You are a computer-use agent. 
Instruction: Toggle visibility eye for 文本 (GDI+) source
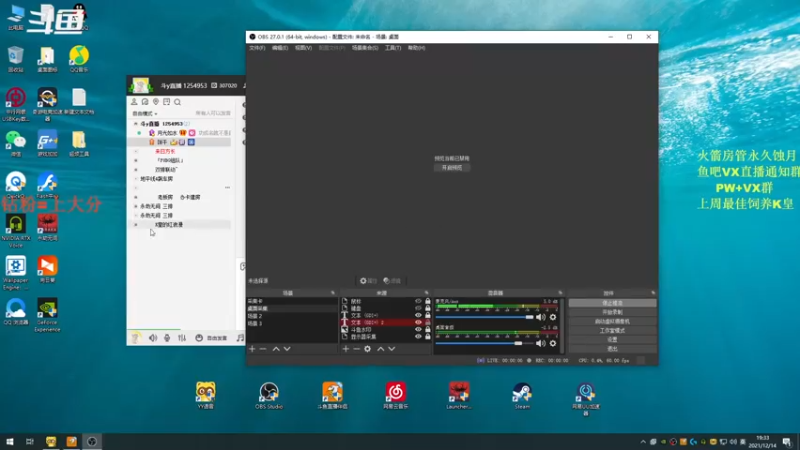pos(418,315)
